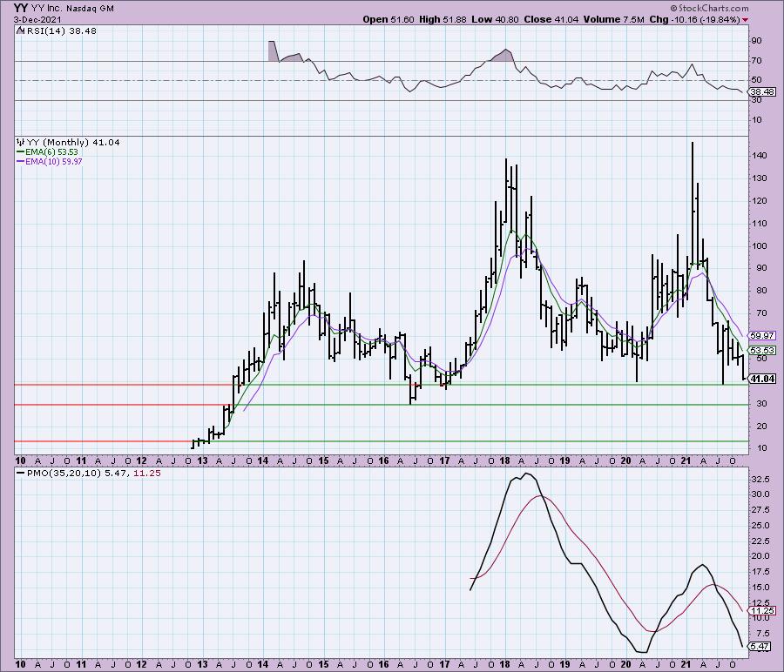Click the 'High 51.88' value
Image resolution: width=784 pixels, height=672 pixels.
[443, 19]
